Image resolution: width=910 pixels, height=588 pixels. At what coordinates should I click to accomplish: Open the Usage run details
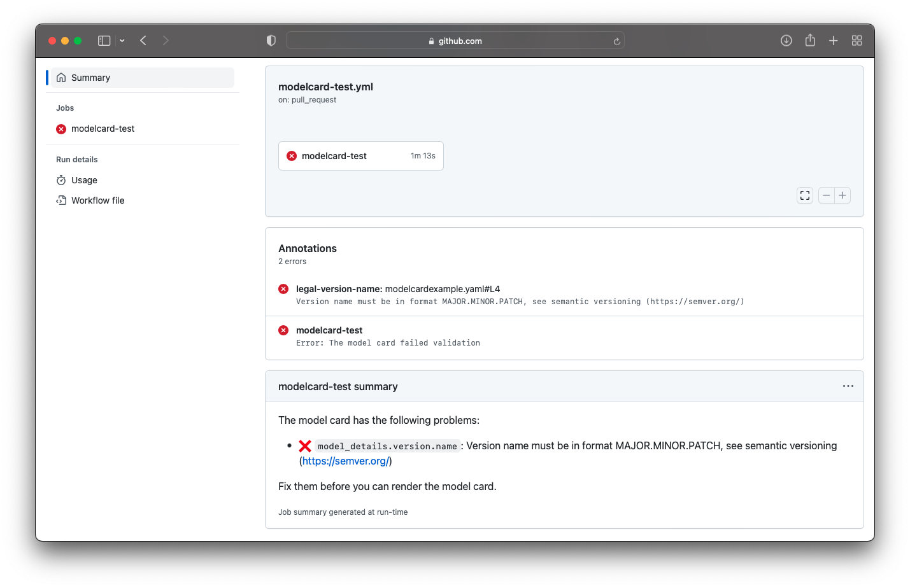[x=84, y=180]
